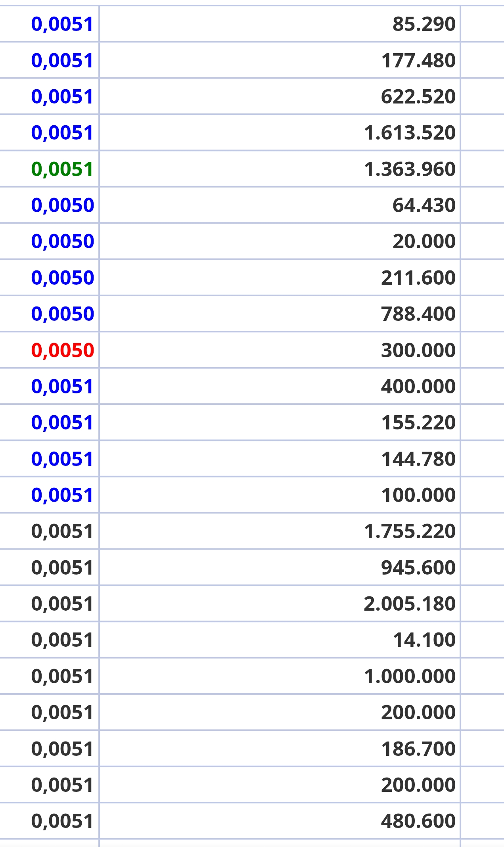Click the 1.613.520 volume cell
Screen dimensions: 504x847
point(410,133)
